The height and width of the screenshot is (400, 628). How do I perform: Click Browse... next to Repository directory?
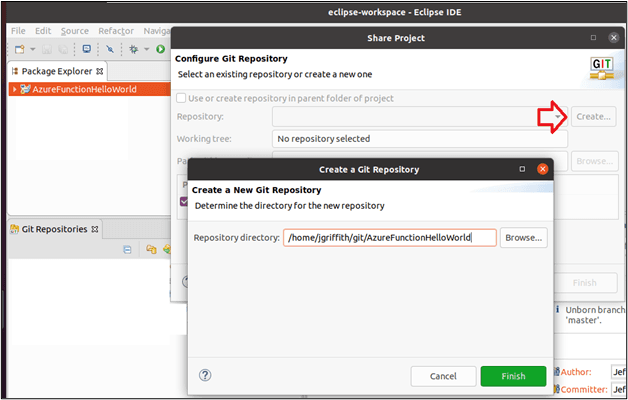click(523, 238)
